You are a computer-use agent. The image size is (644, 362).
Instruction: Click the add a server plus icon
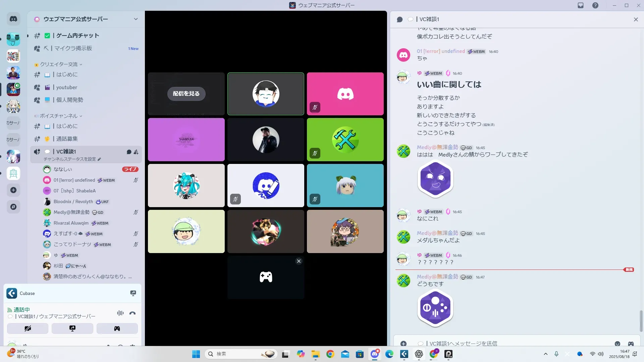point(13,190)
